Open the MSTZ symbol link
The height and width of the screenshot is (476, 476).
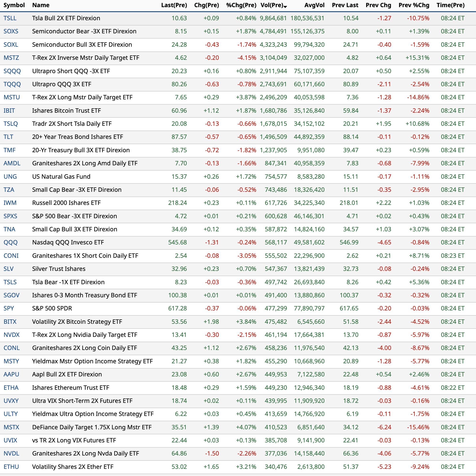(x=11, y=58)
